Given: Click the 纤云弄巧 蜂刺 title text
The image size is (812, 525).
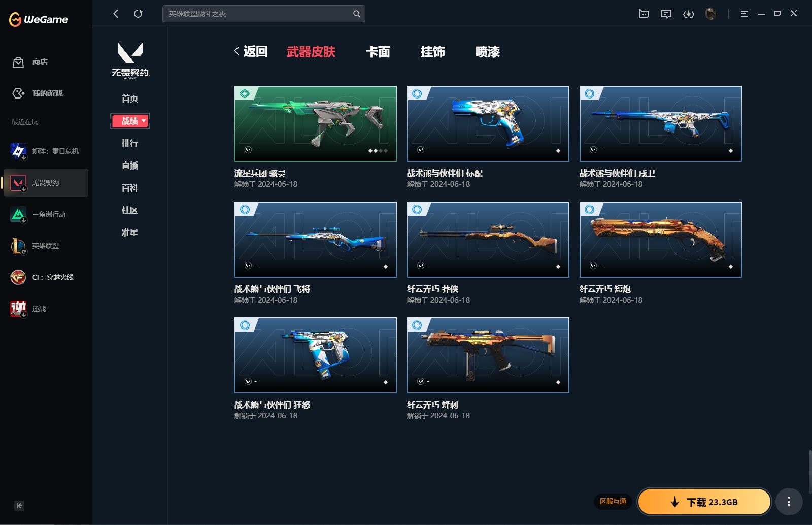Looking at the screenshot, I should (432, 405).
